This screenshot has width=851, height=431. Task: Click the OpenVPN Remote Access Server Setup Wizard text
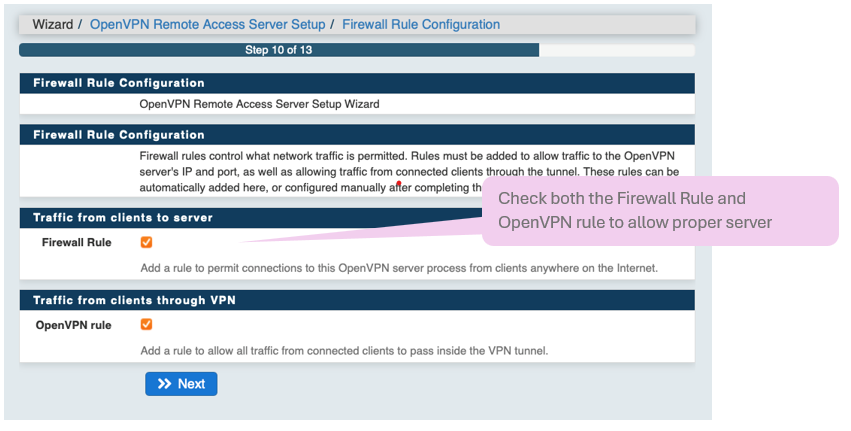[x=259, y=103]
